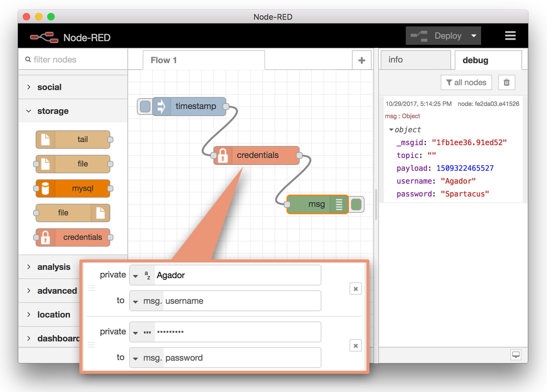This screenshot has height=392, width=547.
Task: Click the hamburger menu icon in the header
Action: [x=510, y=36]
